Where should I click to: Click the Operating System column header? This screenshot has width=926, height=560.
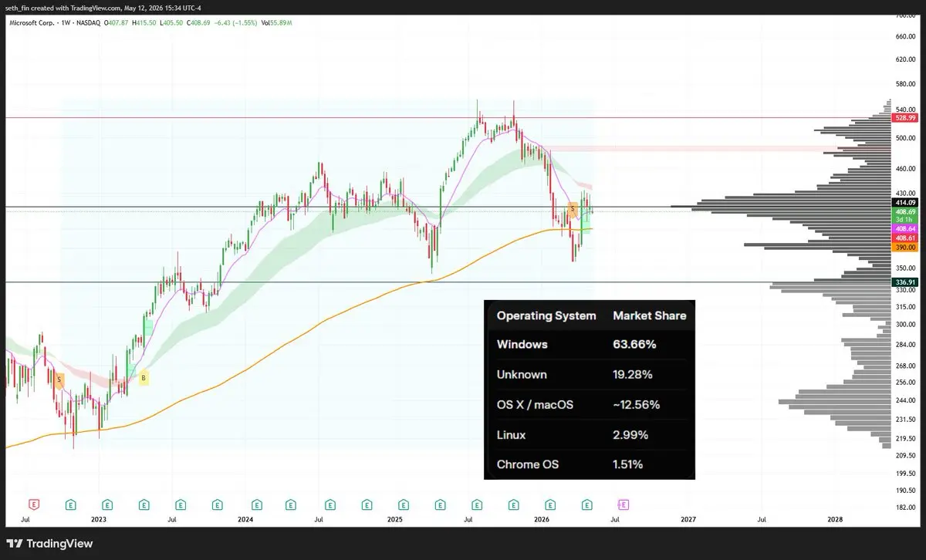tap(546, 315)
